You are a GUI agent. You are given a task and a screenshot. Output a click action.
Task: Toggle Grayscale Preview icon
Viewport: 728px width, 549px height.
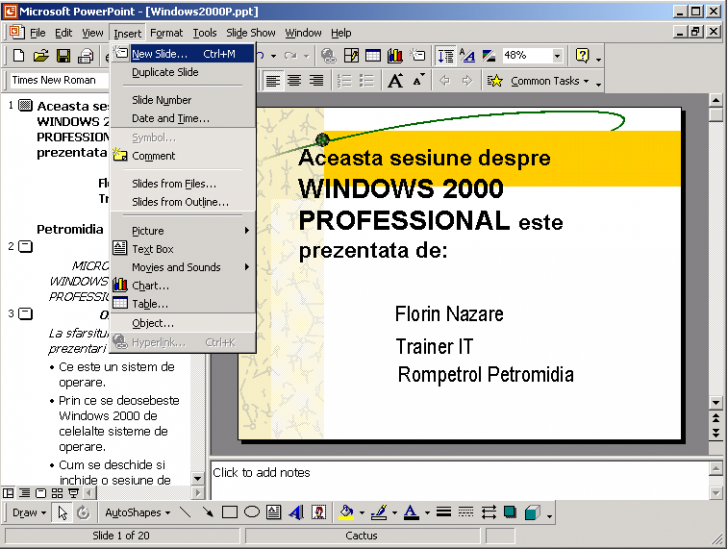489,56
